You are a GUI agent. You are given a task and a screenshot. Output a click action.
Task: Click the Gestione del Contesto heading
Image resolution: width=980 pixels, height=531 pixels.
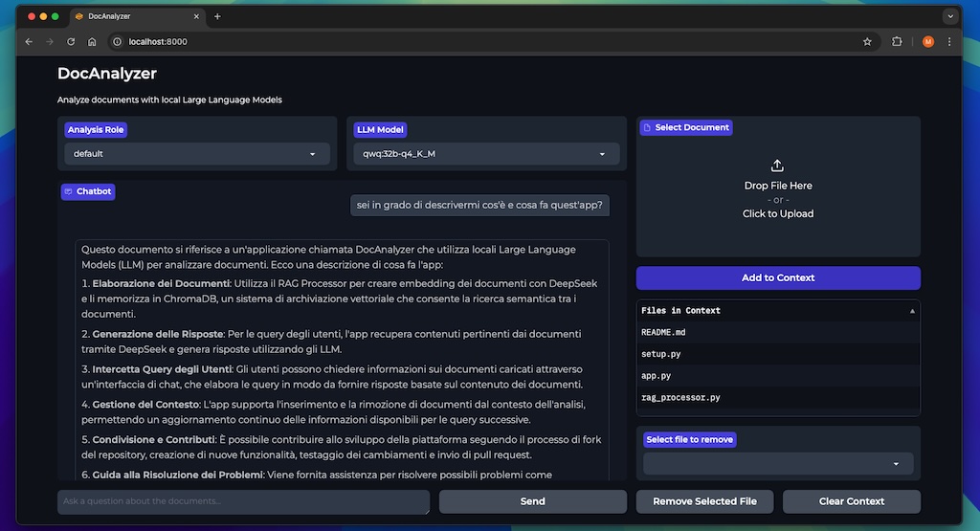pos(146,405)
